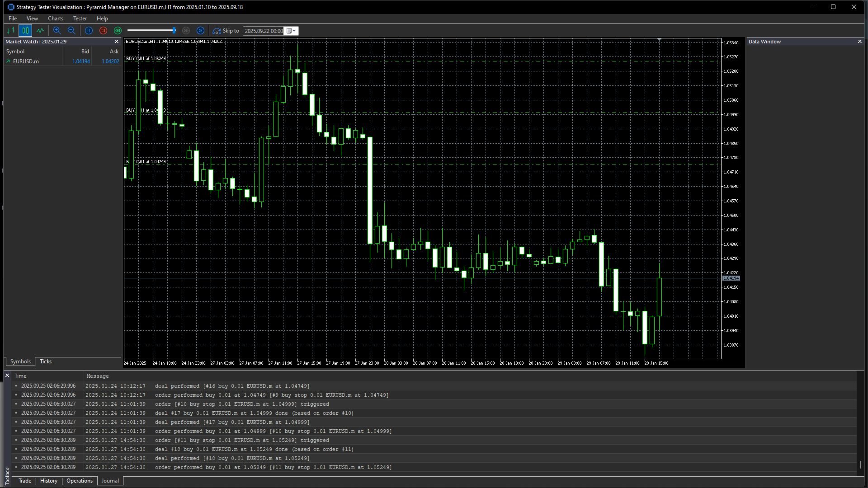
Task: Switch to the Ticks tab
Action: pyautogui.click(x=46, y=361)
